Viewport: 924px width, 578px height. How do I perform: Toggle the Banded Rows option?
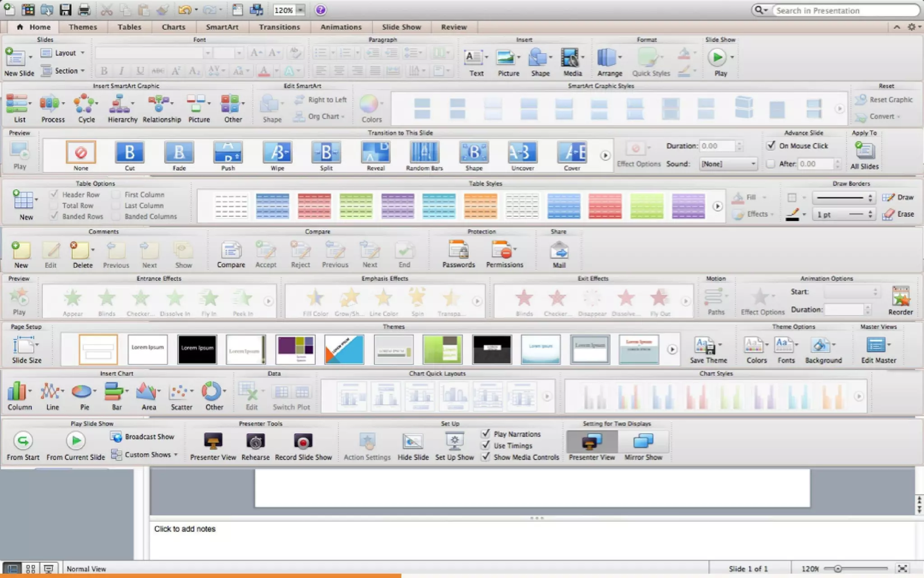pos(55,216)
